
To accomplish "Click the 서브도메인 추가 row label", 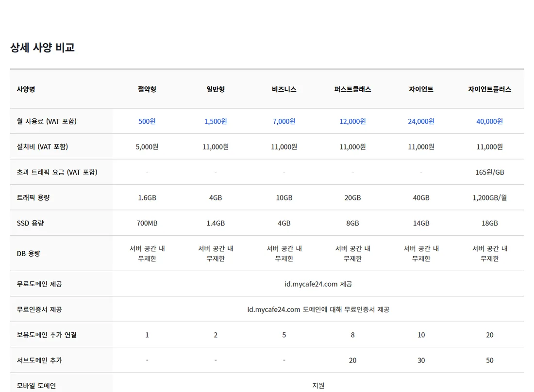I will 39,360.
